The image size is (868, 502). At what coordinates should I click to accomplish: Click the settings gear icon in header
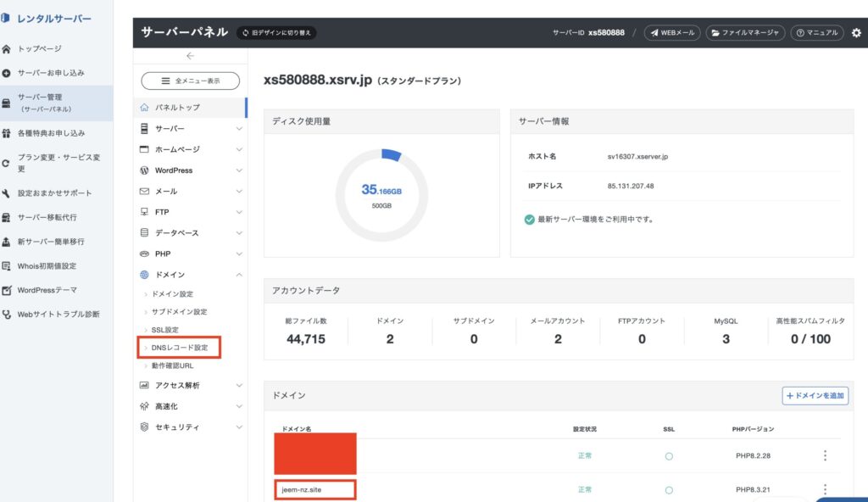[x=856, y=33]
